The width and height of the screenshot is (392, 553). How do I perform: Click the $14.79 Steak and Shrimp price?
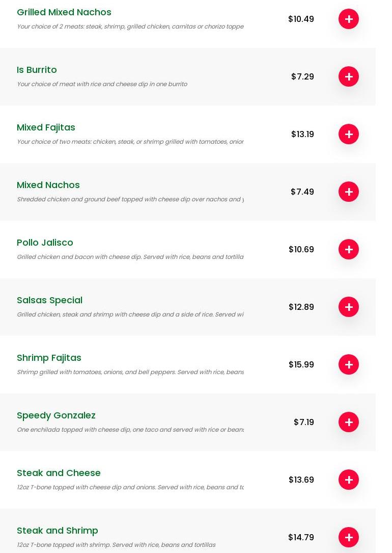coord(301,537)
